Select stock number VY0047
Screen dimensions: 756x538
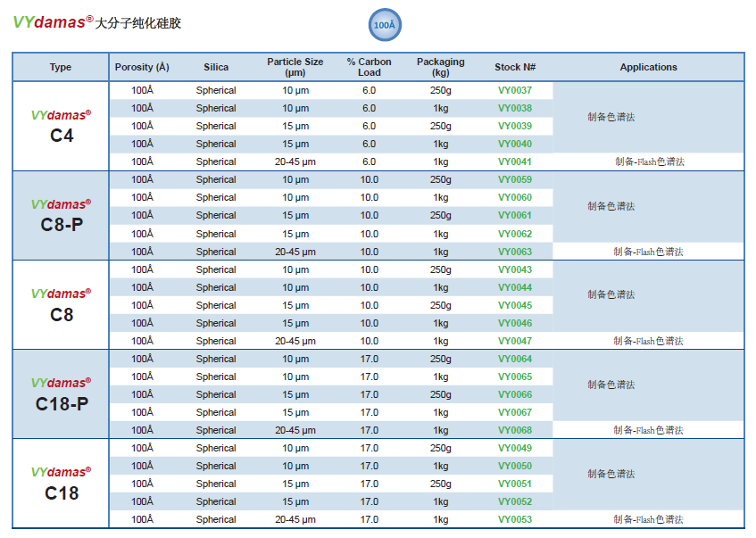(x=514, y=341)
